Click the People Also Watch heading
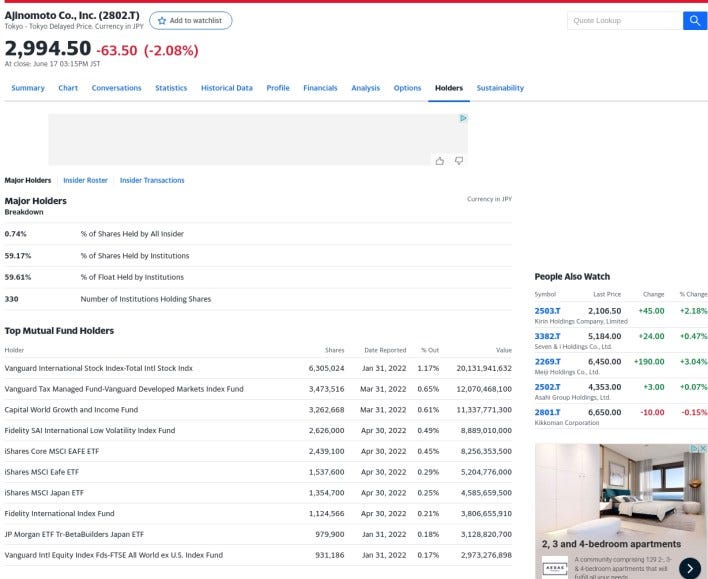 [x=572, y=276]
